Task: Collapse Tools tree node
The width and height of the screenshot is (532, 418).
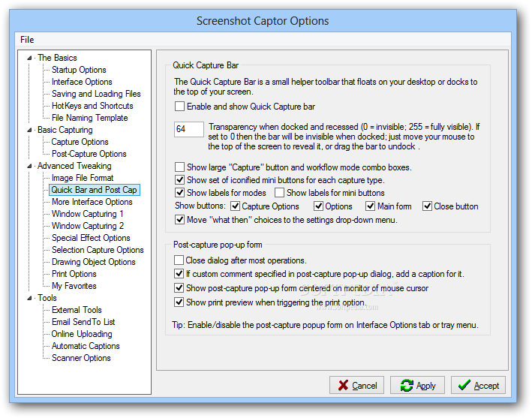Action: (x=29, y=298)
